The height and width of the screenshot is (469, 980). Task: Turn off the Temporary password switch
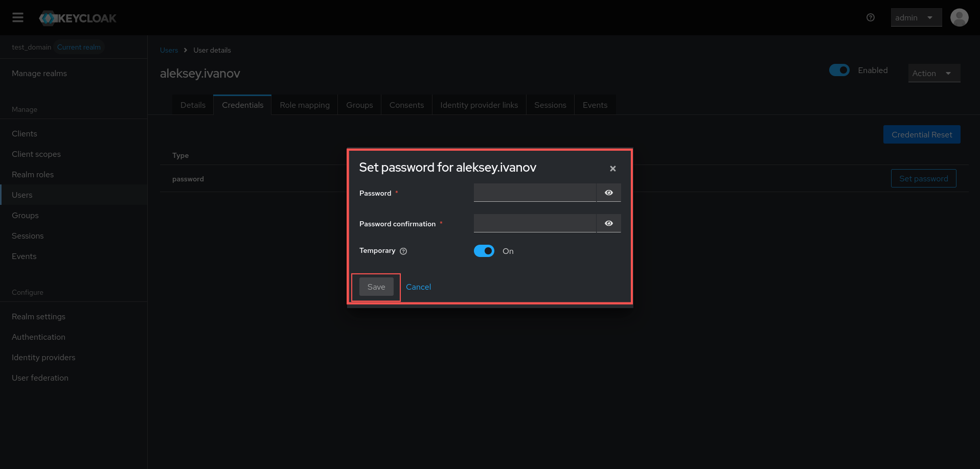click(x=484, y=251)
